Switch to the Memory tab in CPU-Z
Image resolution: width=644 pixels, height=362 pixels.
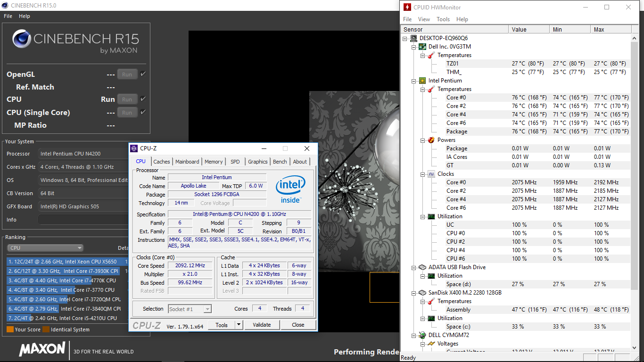[214, 162]
